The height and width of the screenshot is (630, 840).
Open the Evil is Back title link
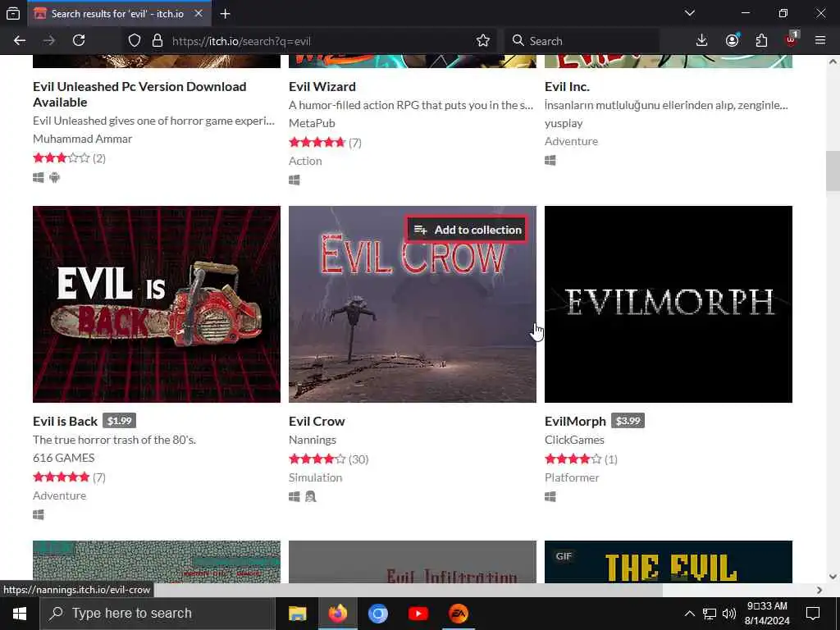click(65, 422)
